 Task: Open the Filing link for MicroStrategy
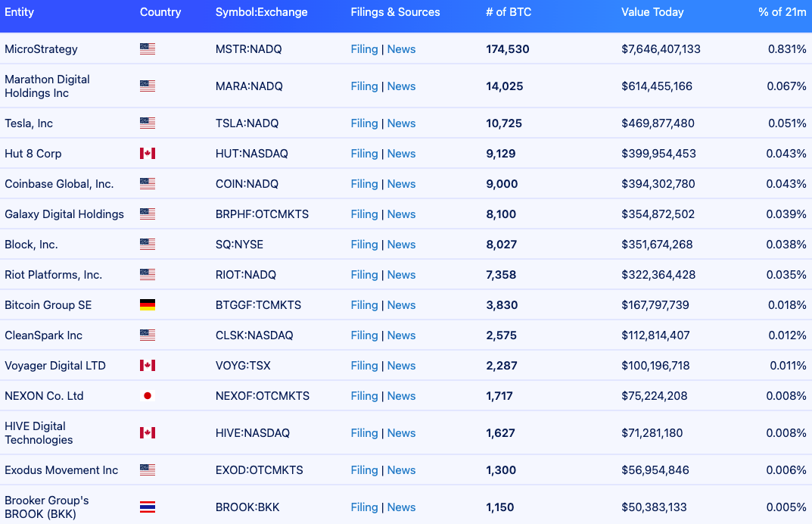point(364,49)
